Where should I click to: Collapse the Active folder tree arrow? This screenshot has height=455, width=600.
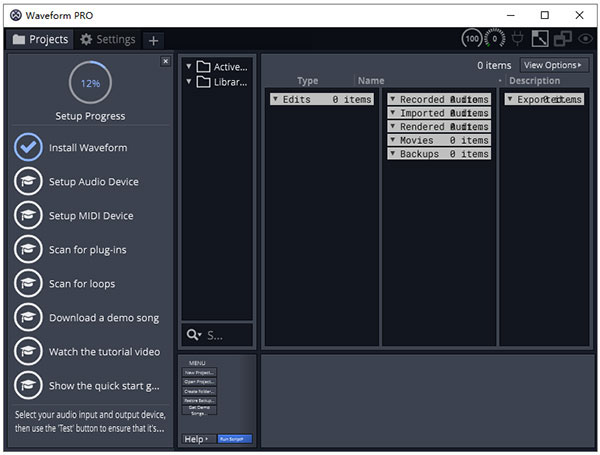pos(189,66)
